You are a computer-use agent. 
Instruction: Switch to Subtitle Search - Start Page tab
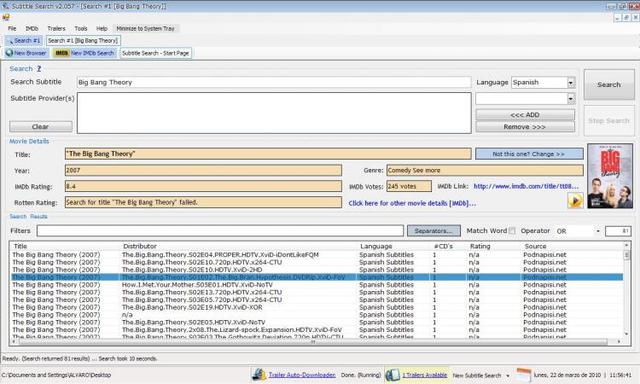pos(156,53)
